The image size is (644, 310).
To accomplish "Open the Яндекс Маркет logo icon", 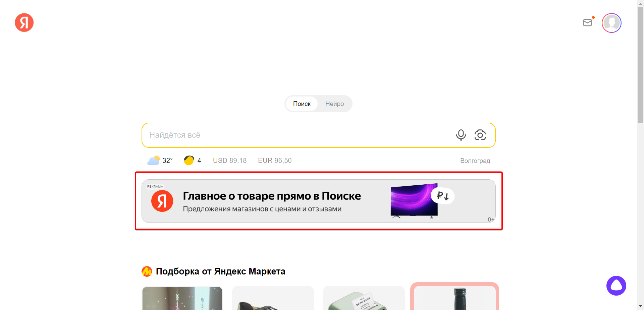I will 147,271.
